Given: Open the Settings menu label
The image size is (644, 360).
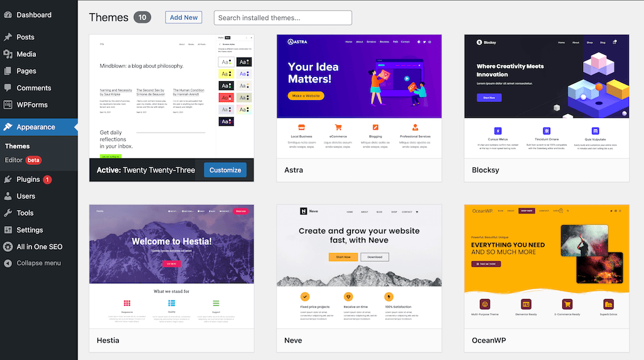Looking at the screenshot, I should pos(30,230).
